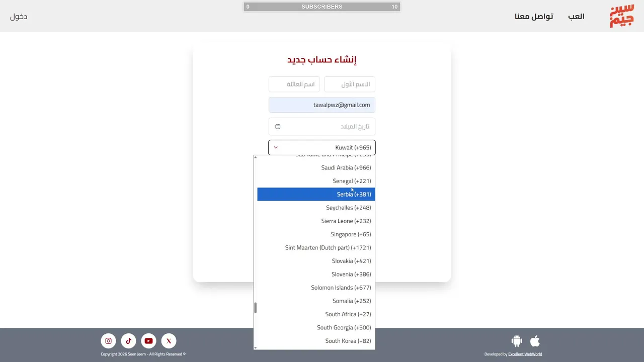The width and height of the screenshot is (644, 362).
Task: Pick South Korea (+82) from the list
Action: coord(316,341)
